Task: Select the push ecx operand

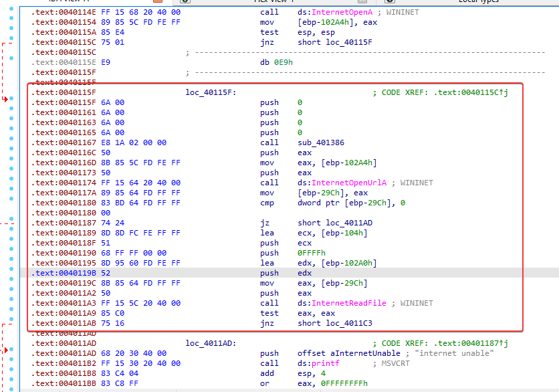Action: pos(304,243)
